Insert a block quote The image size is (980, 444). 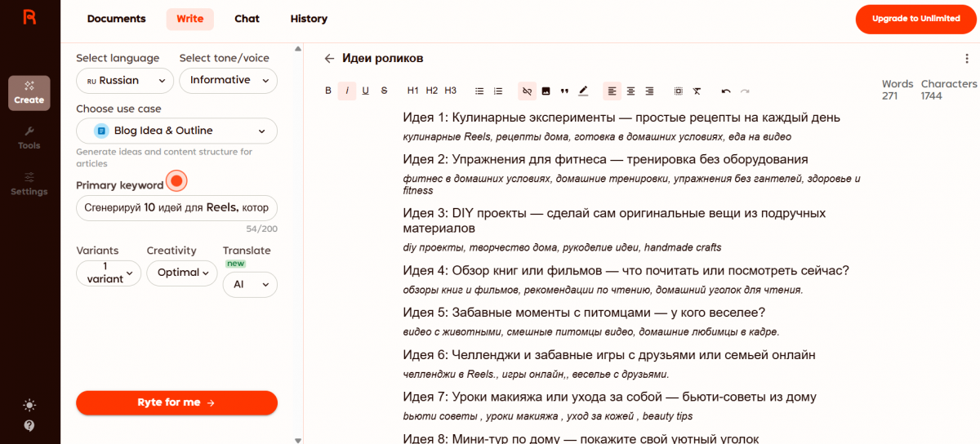point(564,91)
